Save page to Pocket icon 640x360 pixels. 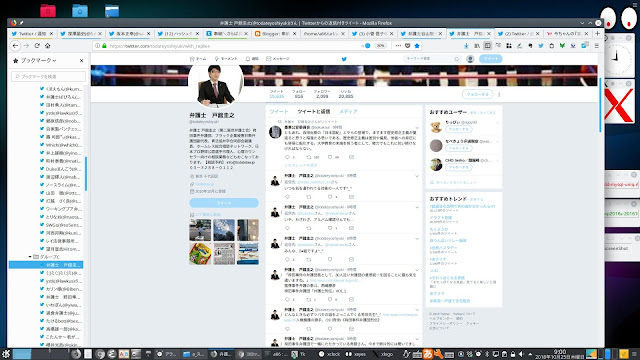(407, 46)
